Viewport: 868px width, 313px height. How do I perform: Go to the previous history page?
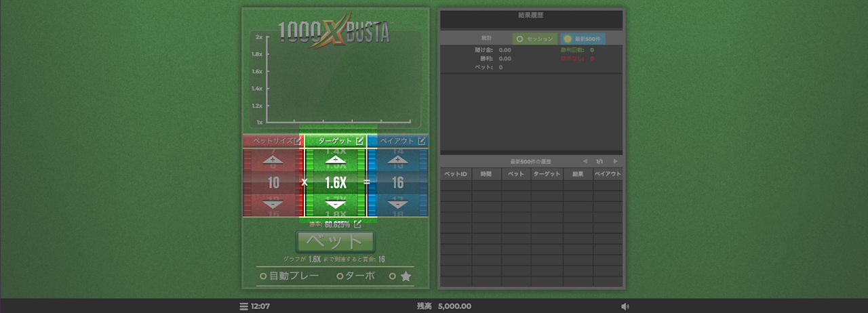click(x=585, y=162)
